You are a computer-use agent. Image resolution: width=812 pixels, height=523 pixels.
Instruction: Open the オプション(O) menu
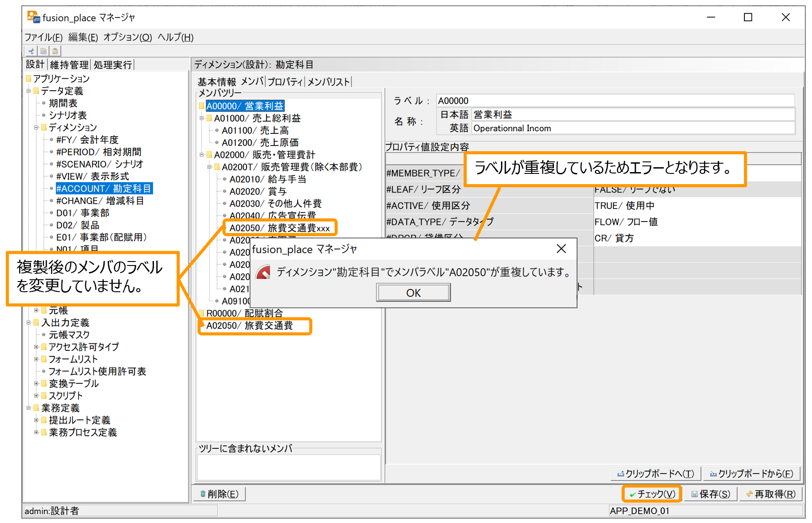tap(128, 37)
